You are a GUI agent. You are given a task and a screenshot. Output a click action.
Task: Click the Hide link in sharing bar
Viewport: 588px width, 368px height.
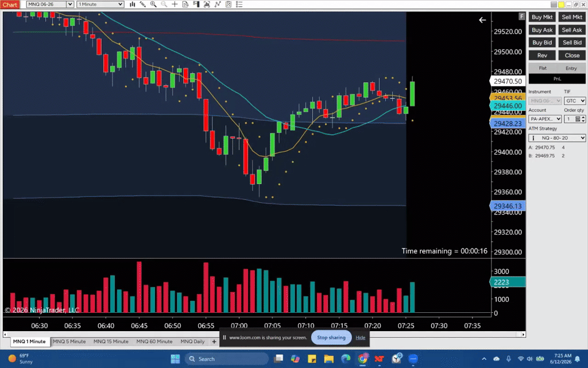(361, 338)
